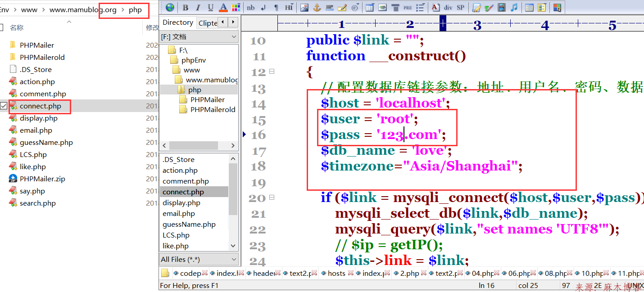Apply Bold tag from the HTML toolbar
This screenshot has width=644, height=292.
pyautogui.click(x=186, y=7)
